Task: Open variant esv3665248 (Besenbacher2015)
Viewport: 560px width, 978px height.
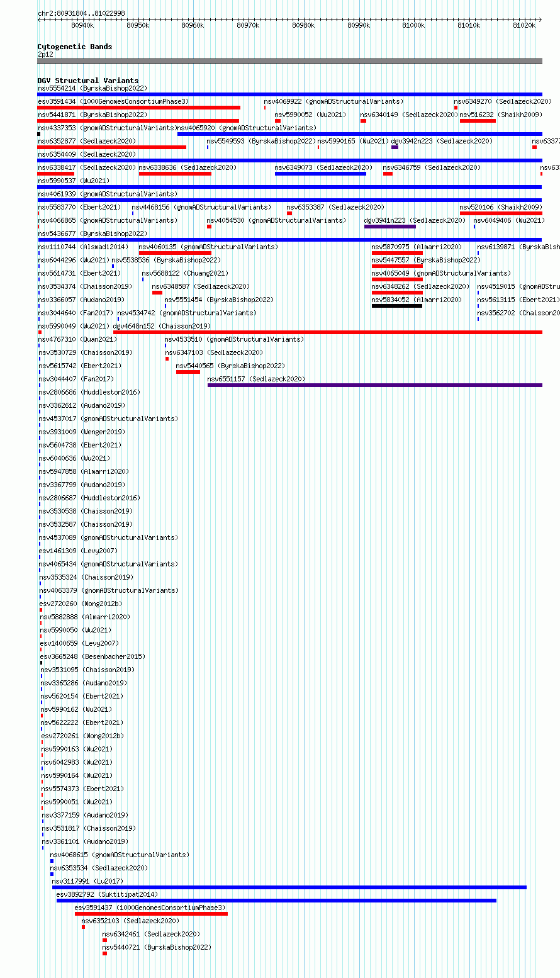Action: pyautogui.click(x=92, y=656)
